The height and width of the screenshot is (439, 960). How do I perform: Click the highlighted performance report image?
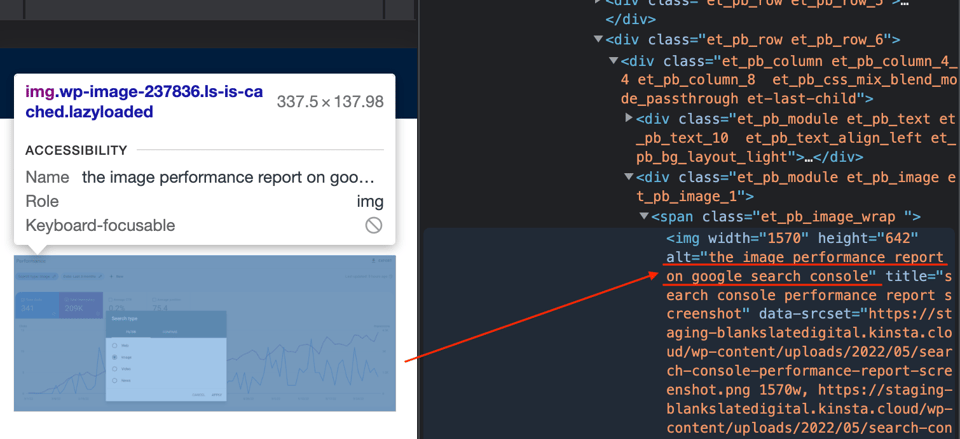coord(205,333)
